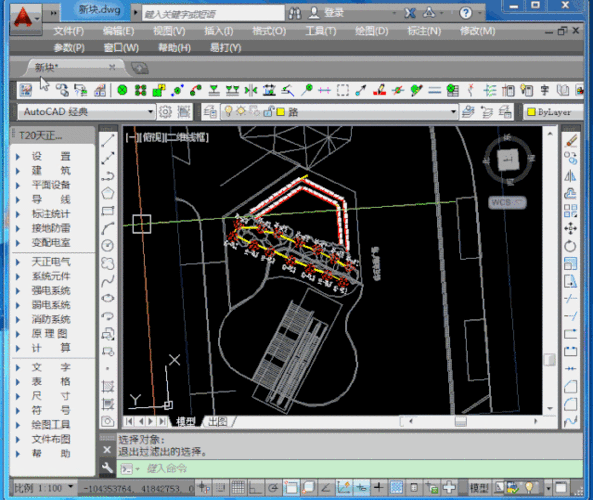Select the Mirror modify tool
The image size is (593, 500).
point(571,176)
